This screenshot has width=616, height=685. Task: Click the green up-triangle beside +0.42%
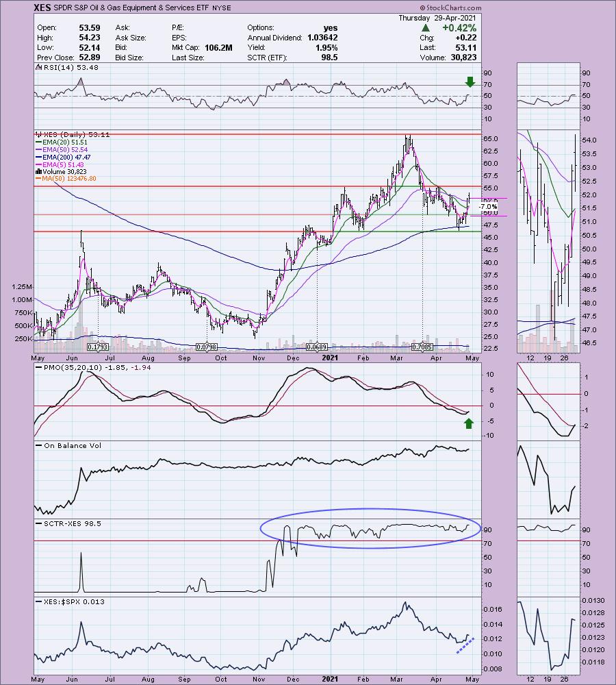click(x=426, y=28)
